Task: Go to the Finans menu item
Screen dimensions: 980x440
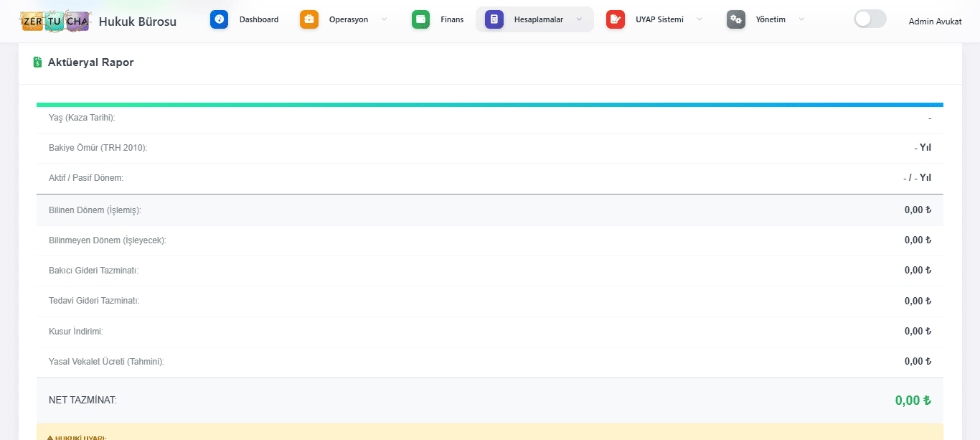Action: coord(438,19)
